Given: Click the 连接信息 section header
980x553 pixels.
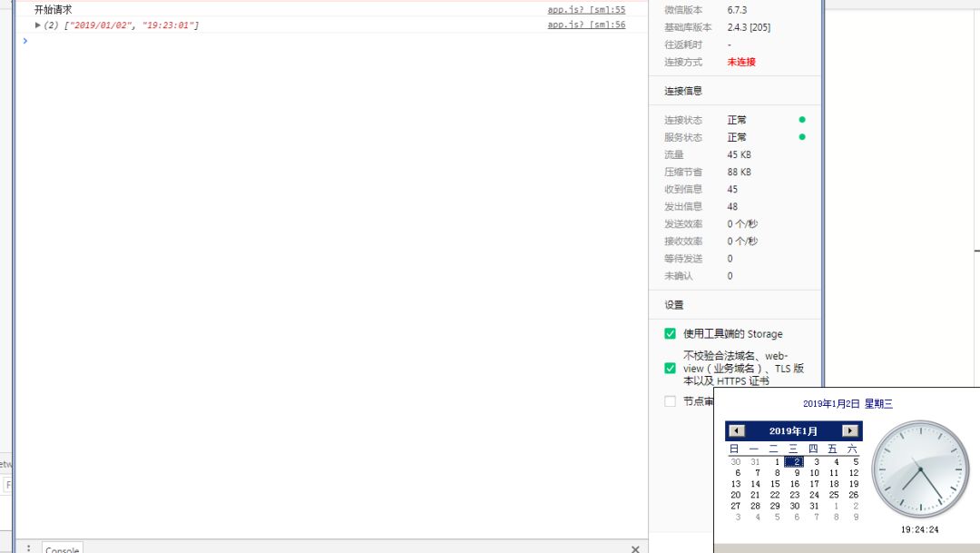Looking at the screenshot, I should 683,91.
